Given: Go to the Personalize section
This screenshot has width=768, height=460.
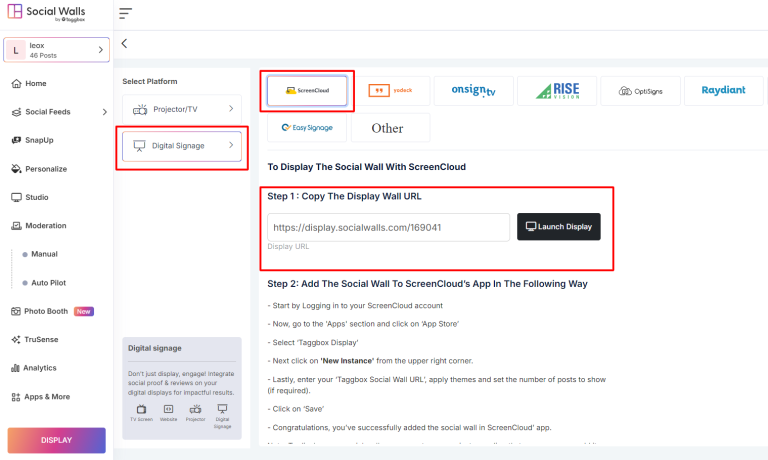Looking at the screenshot, I should [46, 169].
